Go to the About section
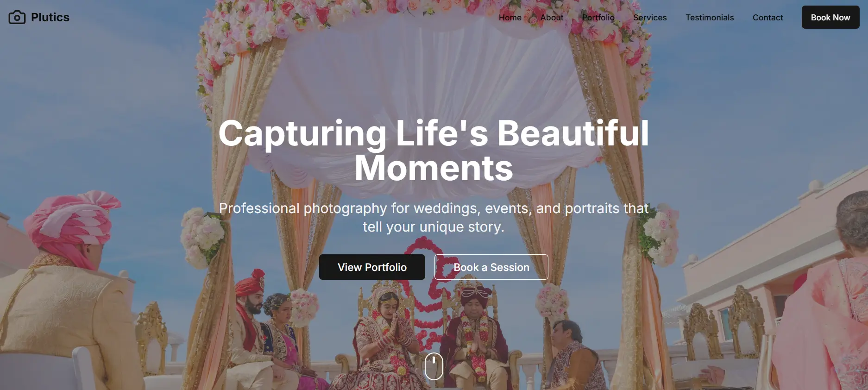868x390 pixels. tap(552, 18)
